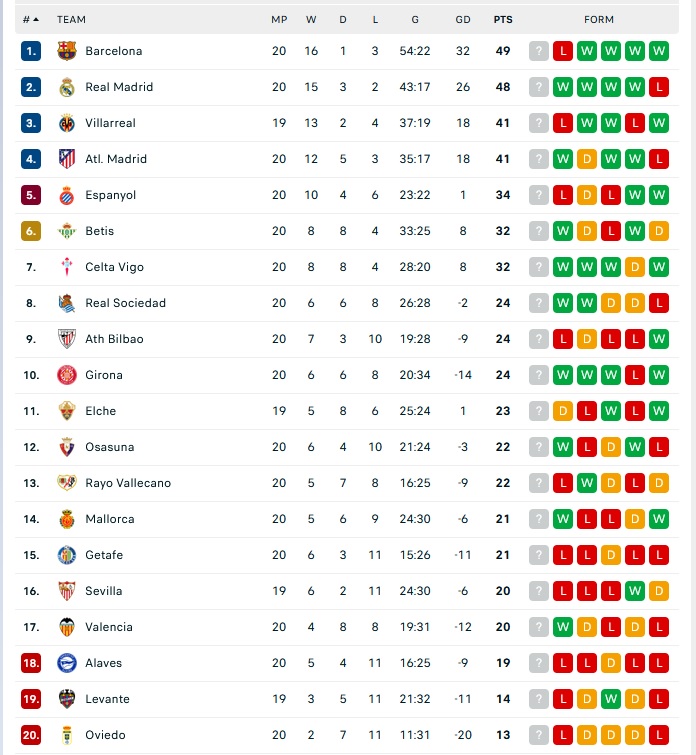Click the Rayo Vallecano crest icon
Viewport: 696px width, 755px height.
pos(67,483)
